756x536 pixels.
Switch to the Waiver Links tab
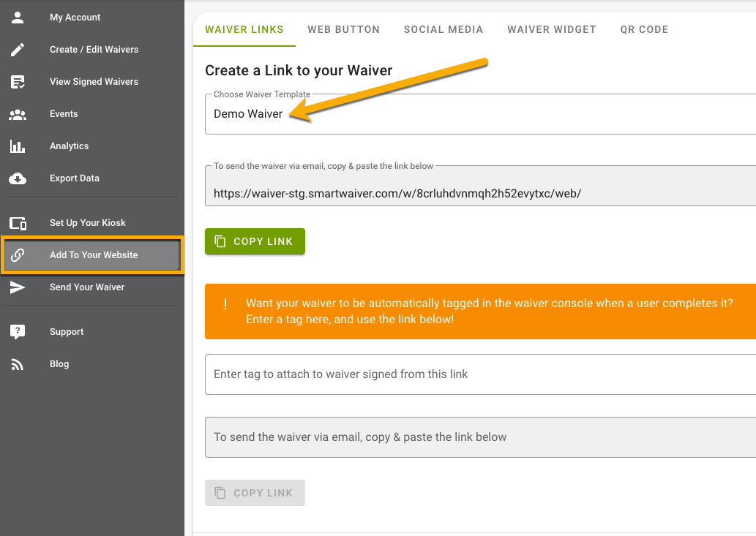coord(244,29)
